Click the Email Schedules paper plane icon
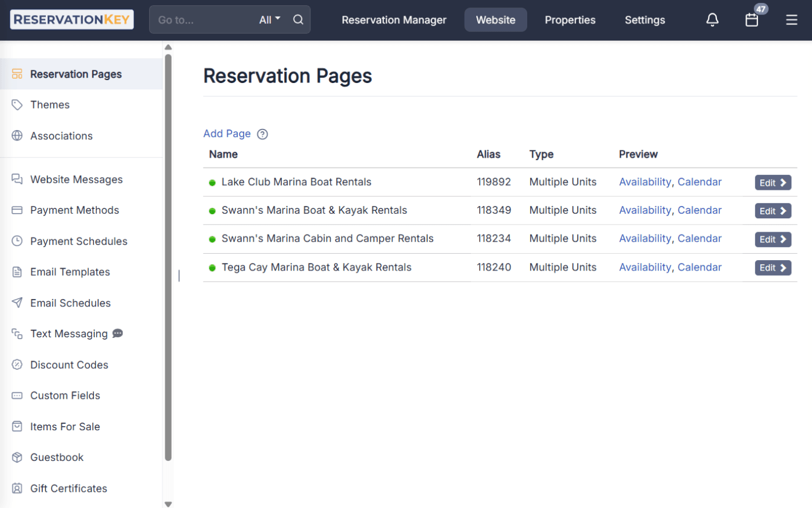This screenshot has height=508, width=812. click(17, 302)
